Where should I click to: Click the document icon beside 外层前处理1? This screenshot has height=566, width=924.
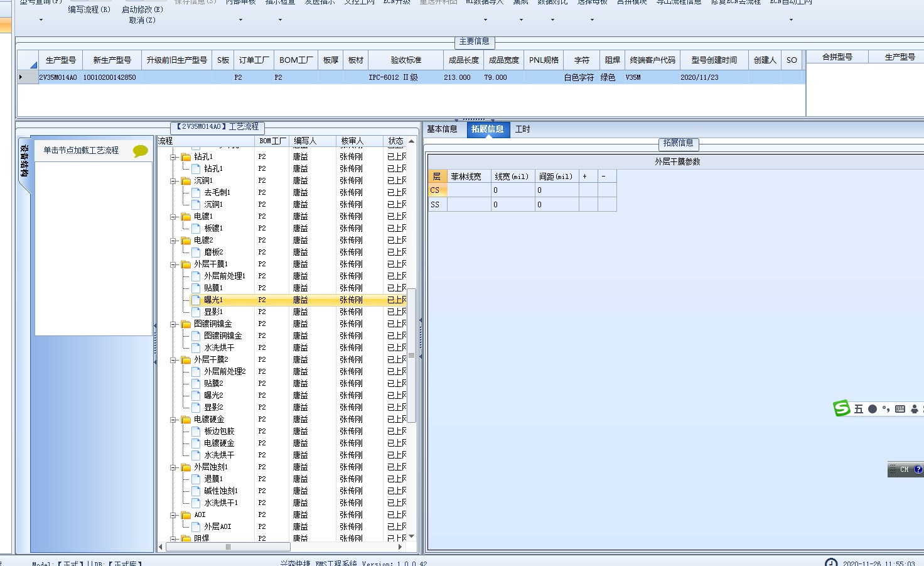click(x=196, y=276)
